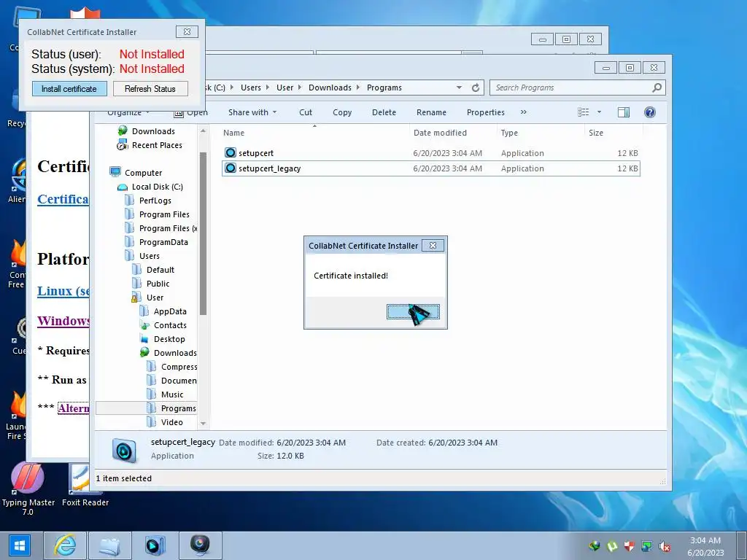
Task: Select the setupcert_legacy file icon
Action: [231, 168]
